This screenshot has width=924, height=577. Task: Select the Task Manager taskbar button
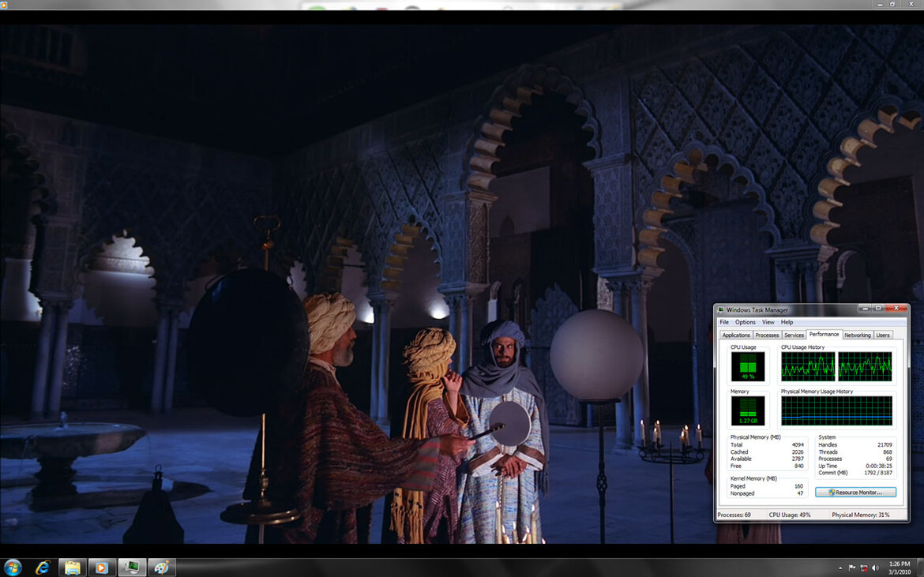coord(131,568)
